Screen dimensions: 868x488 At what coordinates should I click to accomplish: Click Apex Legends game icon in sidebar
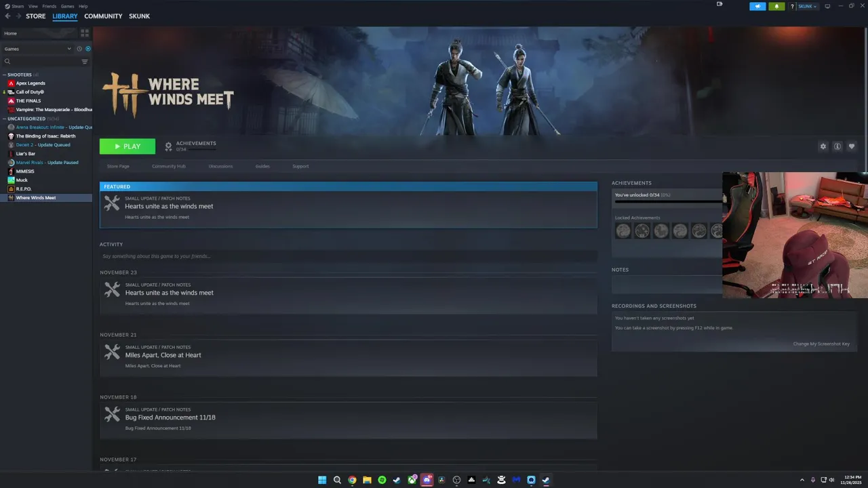point(11,83)
